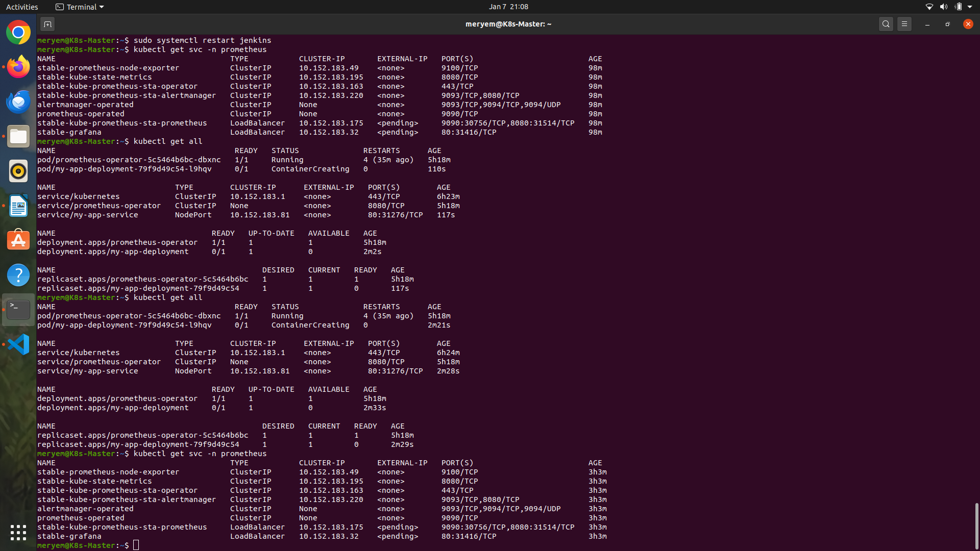Open the terminal hamburger menu
Screen dimensions: 980x551
coord(904,24)
